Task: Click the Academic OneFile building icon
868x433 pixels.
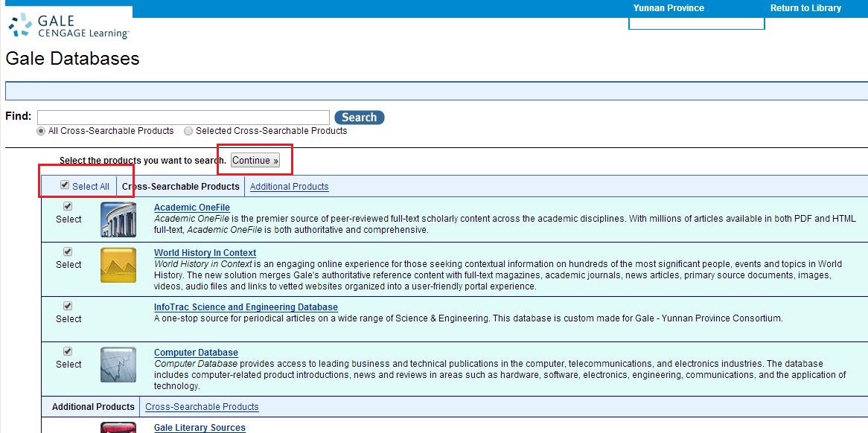Action: click(118, 219)
